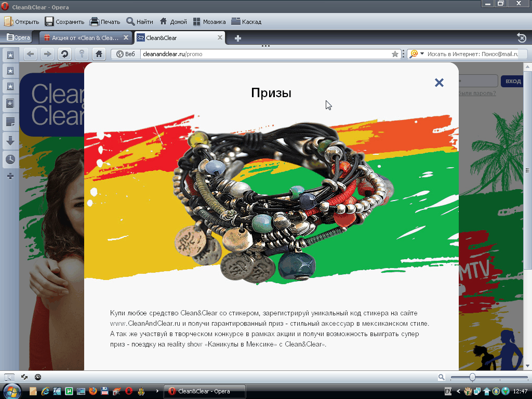
Task: Click the scrollbar down arrow
Action: click(x=527, y=366)
